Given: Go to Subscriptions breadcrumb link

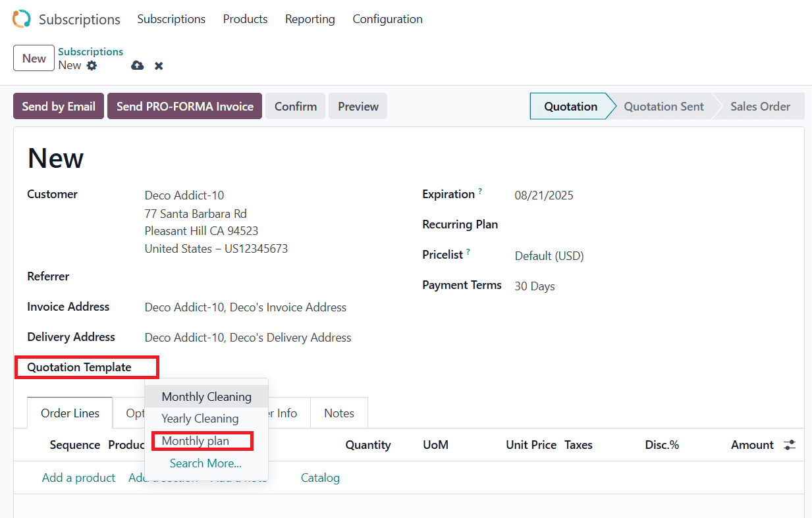Looking at the screenshot, I should pos(90,51).
